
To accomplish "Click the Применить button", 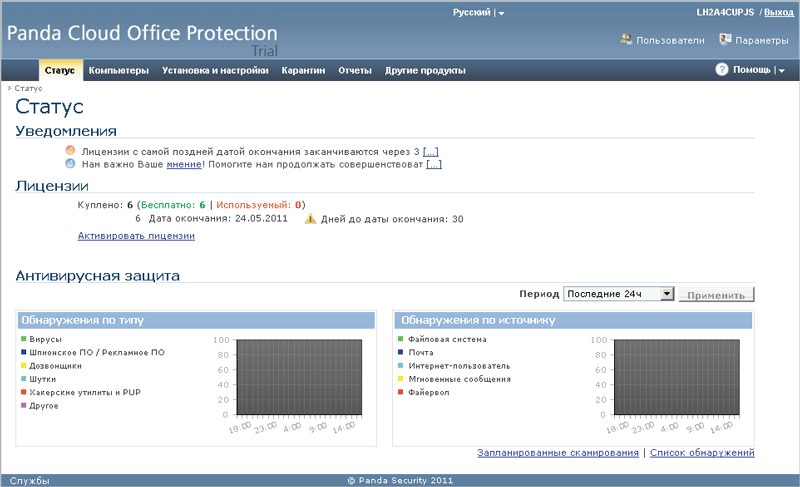I will click(x=716, y=295).
